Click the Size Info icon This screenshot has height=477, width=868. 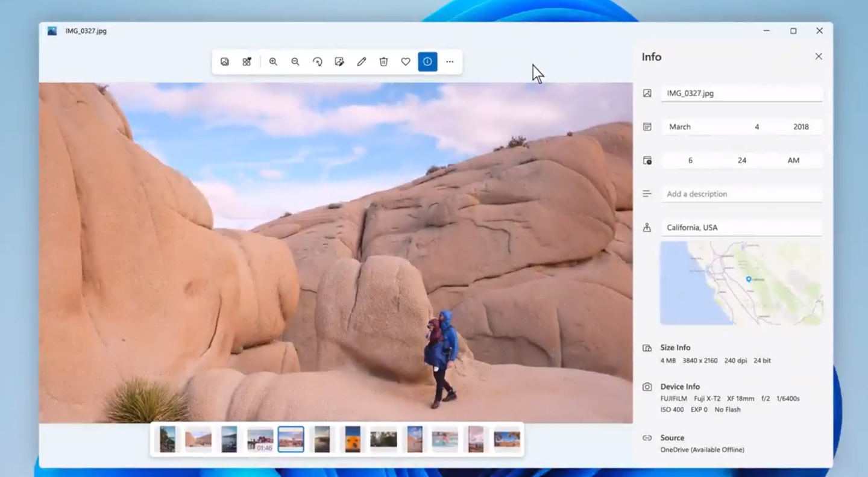(647, 348)
